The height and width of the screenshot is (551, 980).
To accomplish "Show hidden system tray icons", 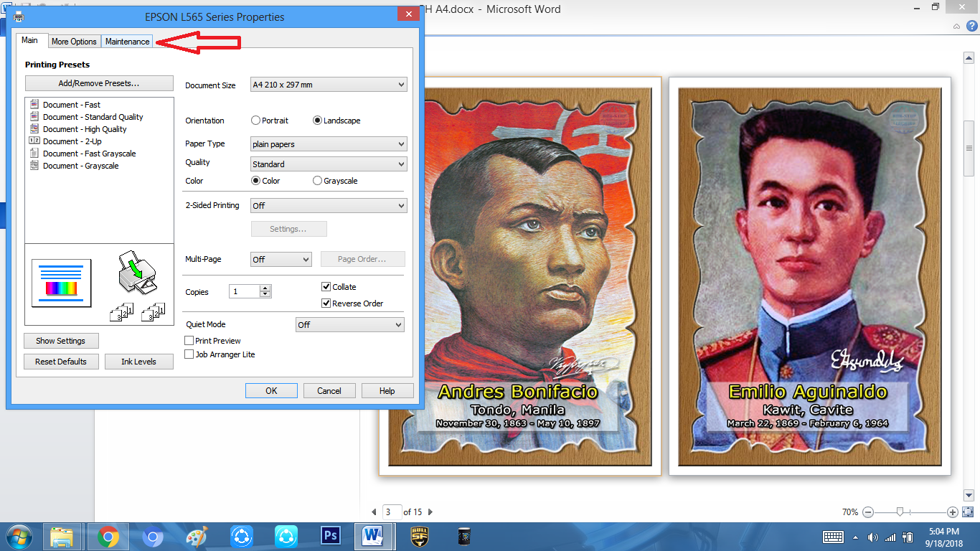I will point(854,537).
